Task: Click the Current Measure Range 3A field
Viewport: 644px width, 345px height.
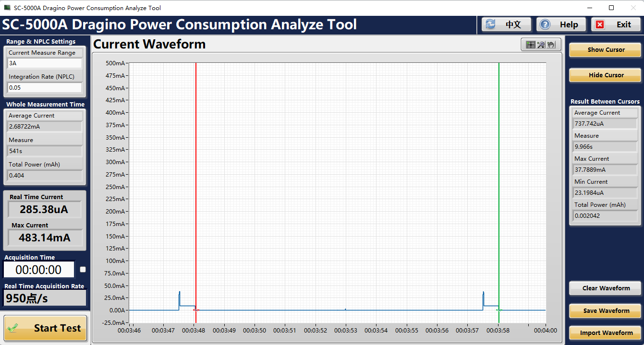Action: (x=45, y=63)
